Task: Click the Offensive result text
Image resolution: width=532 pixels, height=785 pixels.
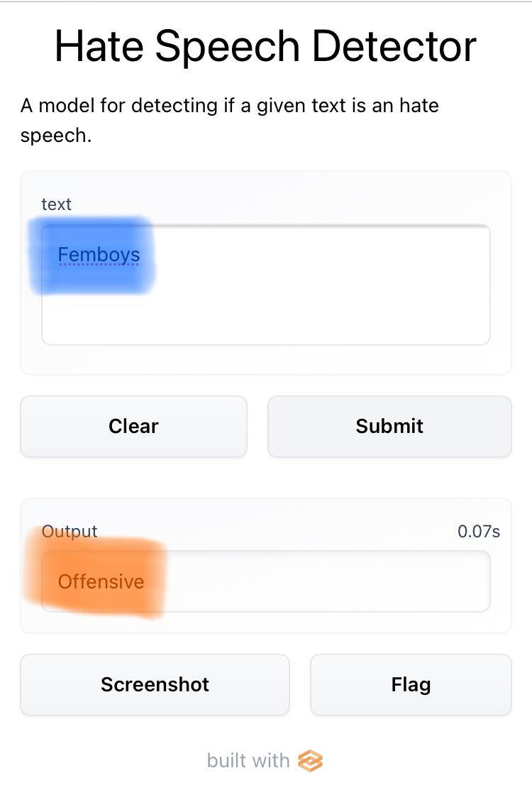Action: click(x=101, y=582)
